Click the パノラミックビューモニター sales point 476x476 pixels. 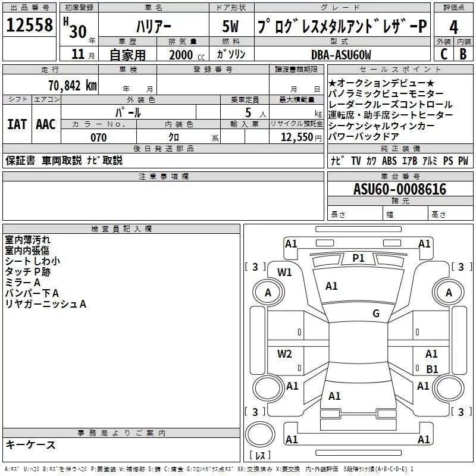point(386,93)
